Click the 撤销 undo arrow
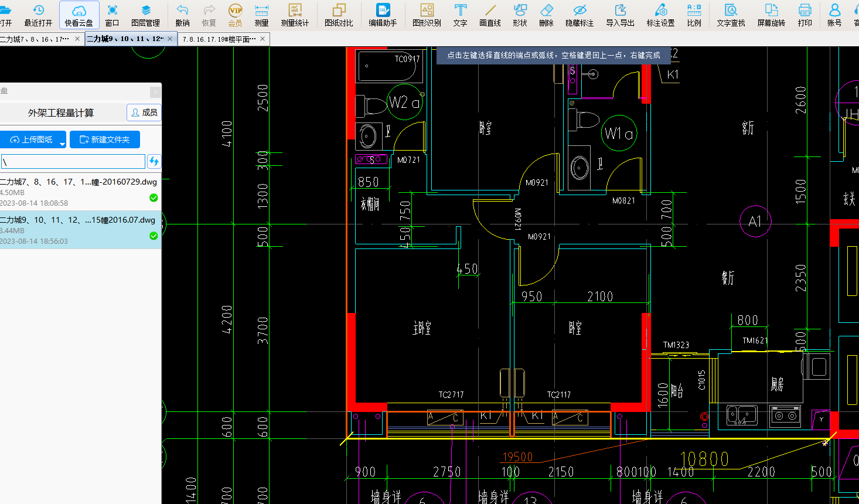 click(182, 15)
